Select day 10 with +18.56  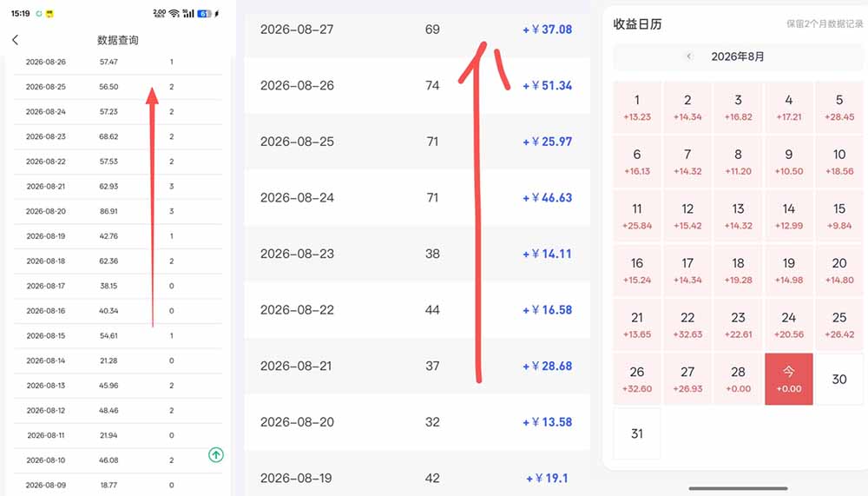[839, 162]
